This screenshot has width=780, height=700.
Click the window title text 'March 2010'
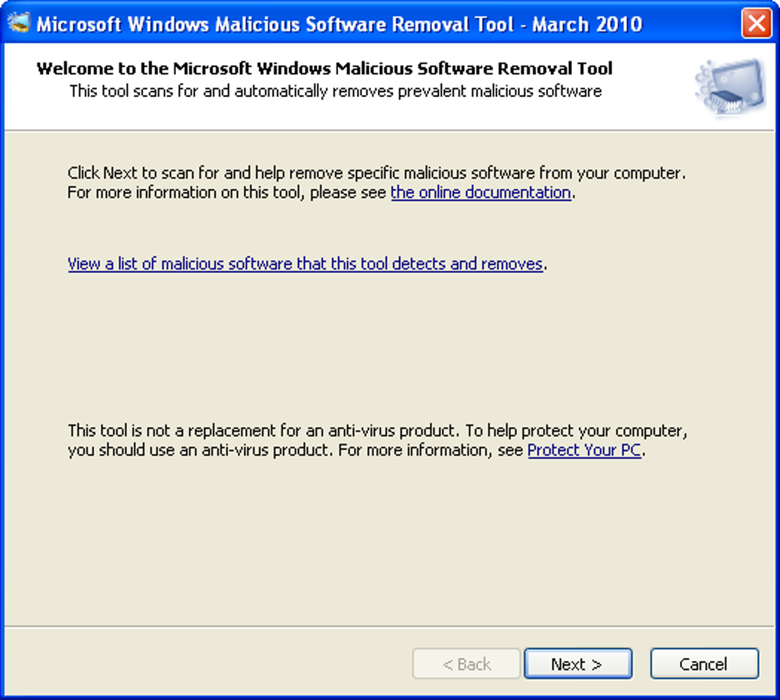[587, 24]
